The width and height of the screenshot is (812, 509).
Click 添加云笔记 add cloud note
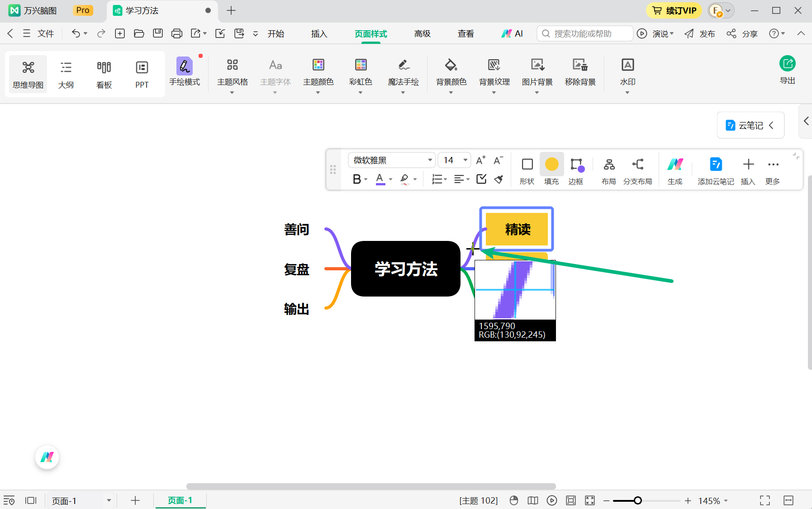point(716,170)
